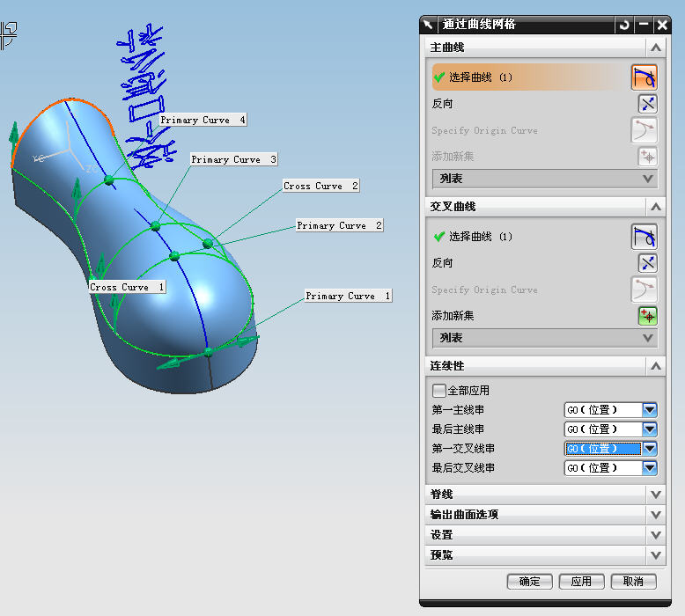
Task: Click the Primary Curve 1 label
Action: [348, 296]
